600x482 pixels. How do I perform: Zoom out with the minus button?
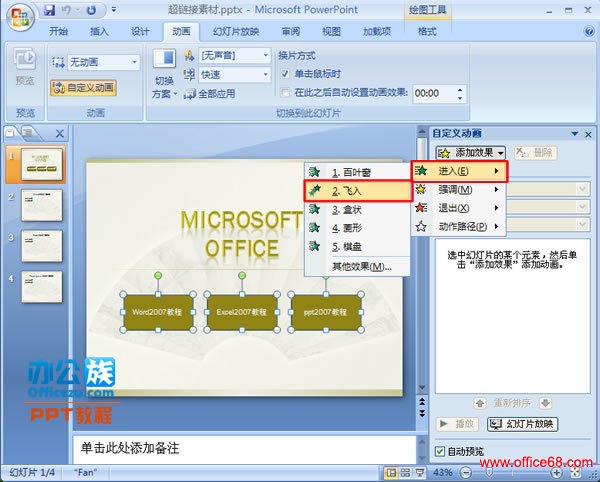tap(466, 473)
